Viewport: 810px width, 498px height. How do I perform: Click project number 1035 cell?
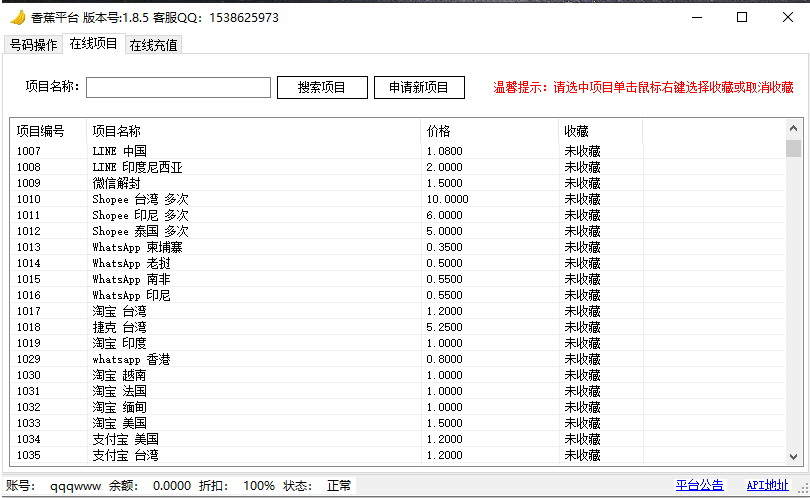pyautogui.click(x=28, y=455)
